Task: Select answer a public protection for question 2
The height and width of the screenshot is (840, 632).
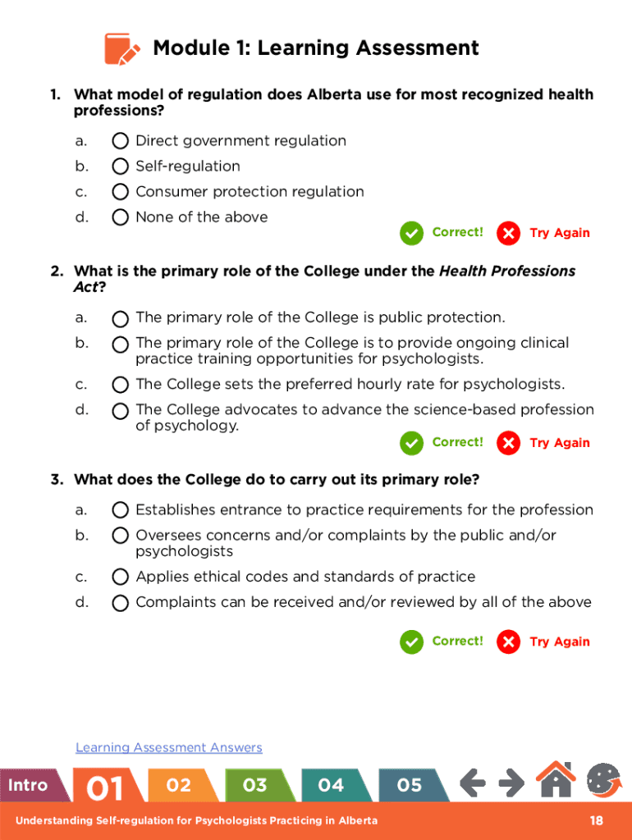Action: (x=120, y=319)
